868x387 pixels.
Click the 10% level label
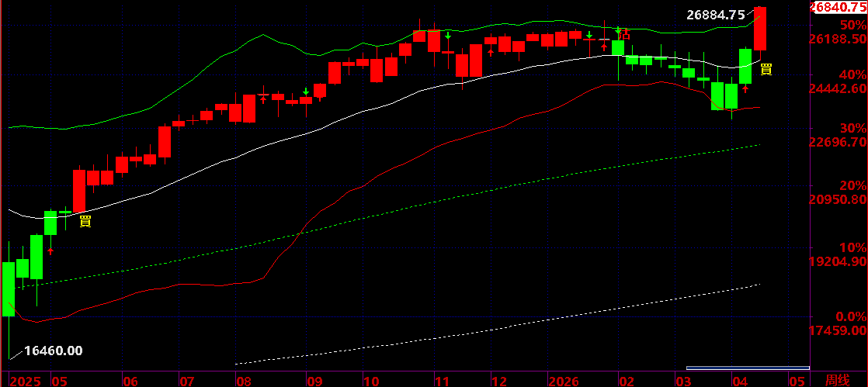pos(852,247)
